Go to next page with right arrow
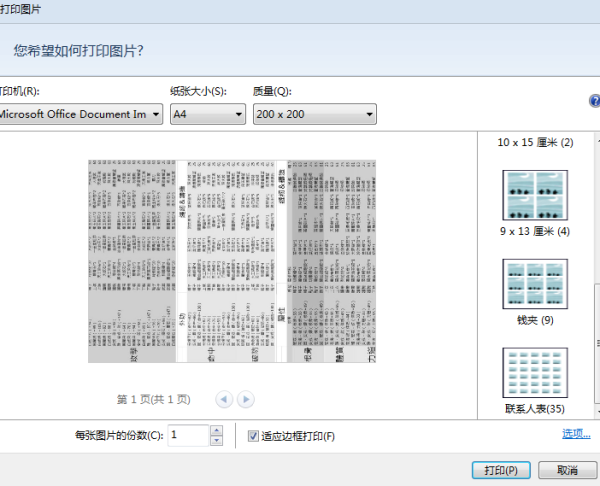The height and width of the screenshot is (486, 600). 245,399
